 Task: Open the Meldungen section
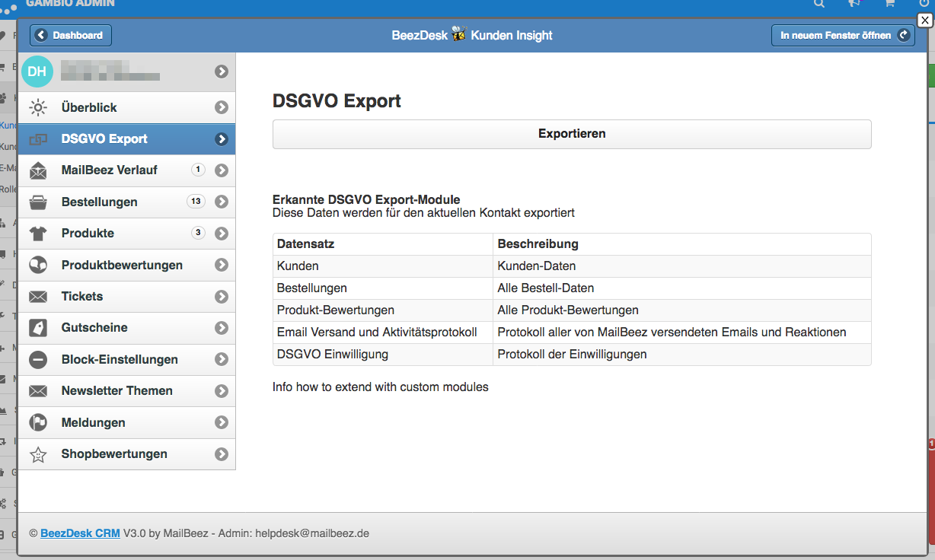pyautogui.click(x=126, y=422)
